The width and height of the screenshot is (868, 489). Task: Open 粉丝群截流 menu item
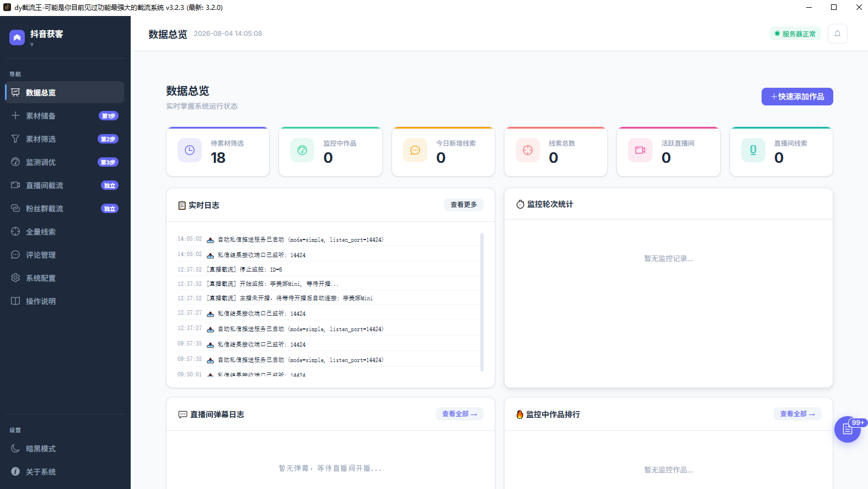pyautogui.click(x=64, y=208)
